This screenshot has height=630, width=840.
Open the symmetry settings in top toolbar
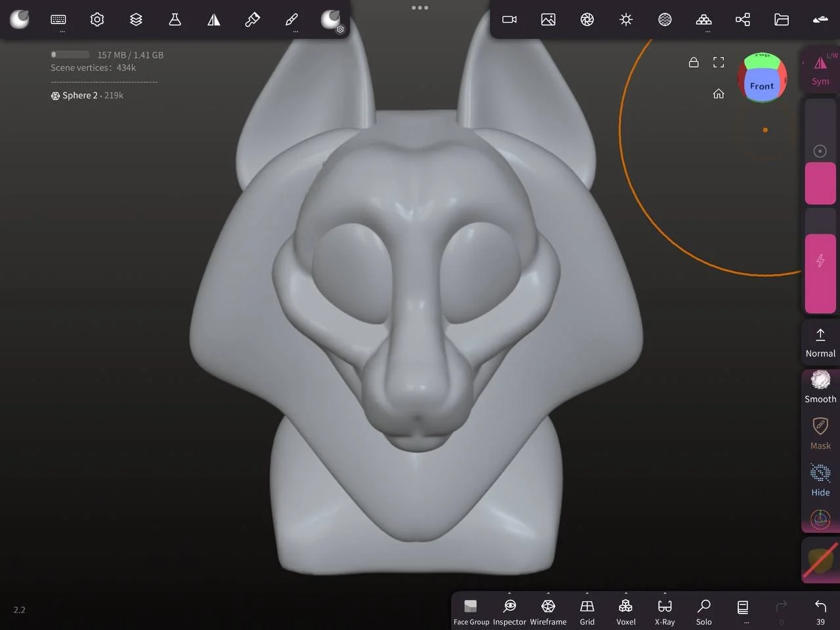tap(214, 20)
